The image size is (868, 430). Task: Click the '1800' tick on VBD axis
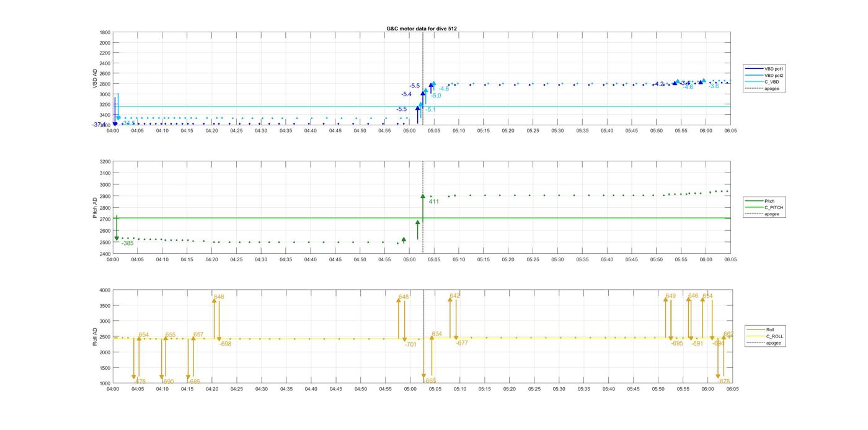pyautogui.click(x=105, y=32)
